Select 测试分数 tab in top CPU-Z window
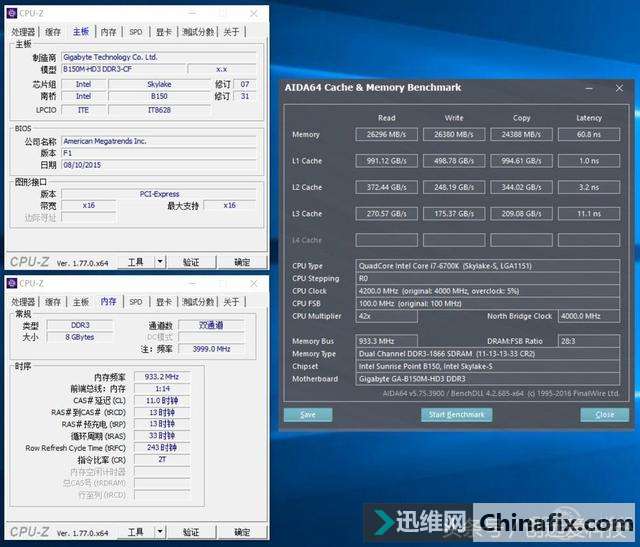The width and height of the screenshot is (640, 547). [198, 32]
